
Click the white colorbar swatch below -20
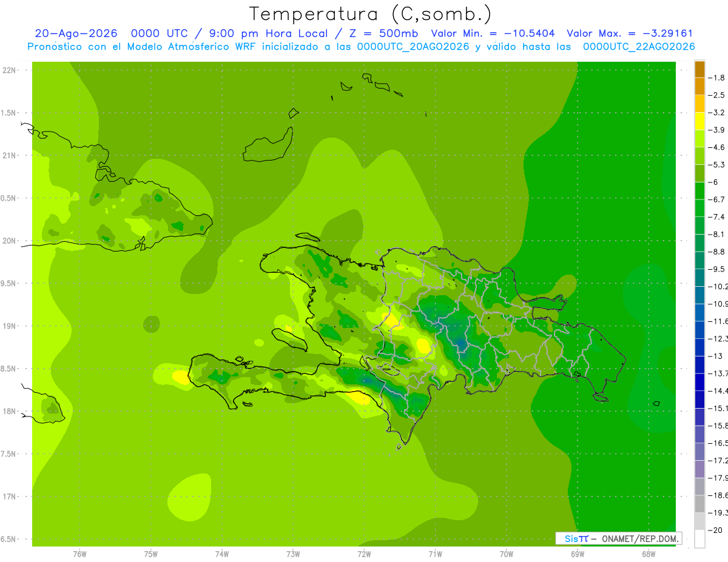coord(699,539)
